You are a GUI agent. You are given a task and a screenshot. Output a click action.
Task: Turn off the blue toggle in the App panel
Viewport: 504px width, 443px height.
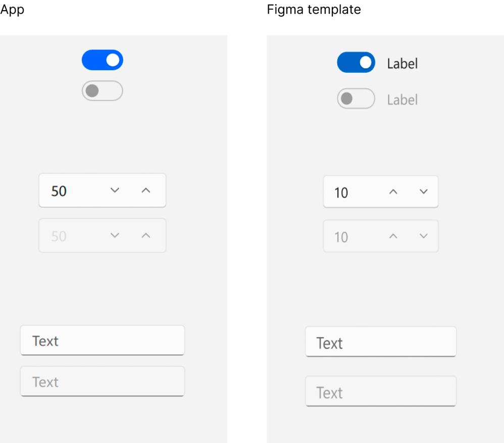[x=103, y=60]
